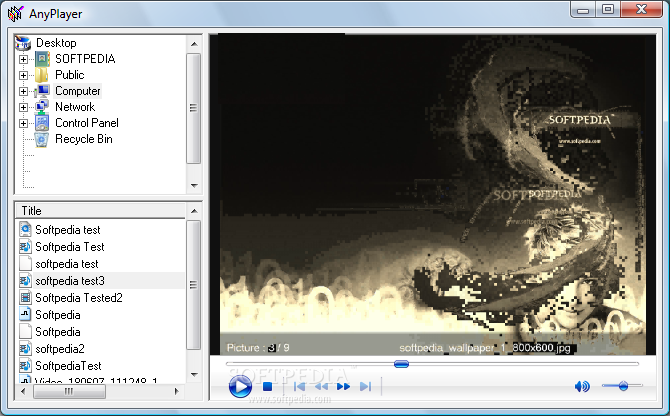This screenshot has width=670, height=416.
Task: Click the file list horizontal scrollbar thumb
Action: pos(69,391)
